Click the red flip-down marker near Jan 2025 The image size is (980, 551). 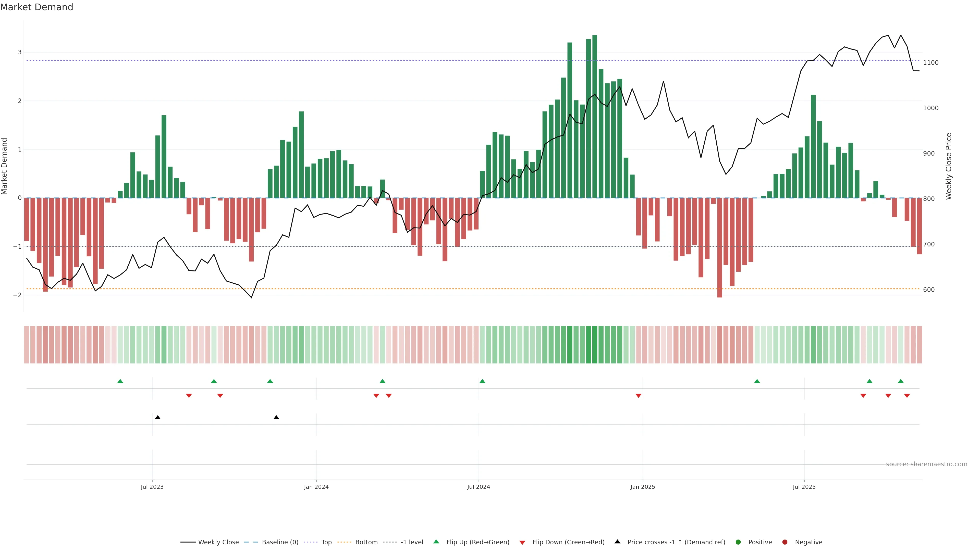pyautogui.click(x=638, y=396)
